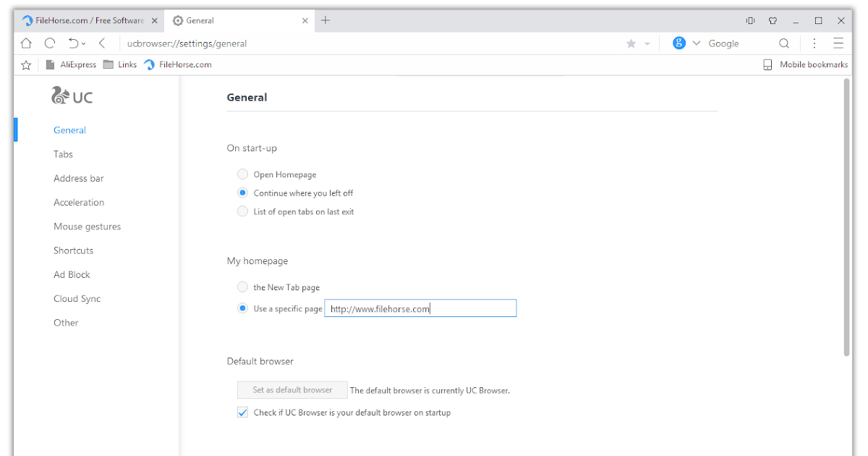Image resolution: width=868 pixels, height=456 pixels.
Task: Expand the undo closed-tab dropdown arrow
Action: pyautogui.click(x=83, y=44)
